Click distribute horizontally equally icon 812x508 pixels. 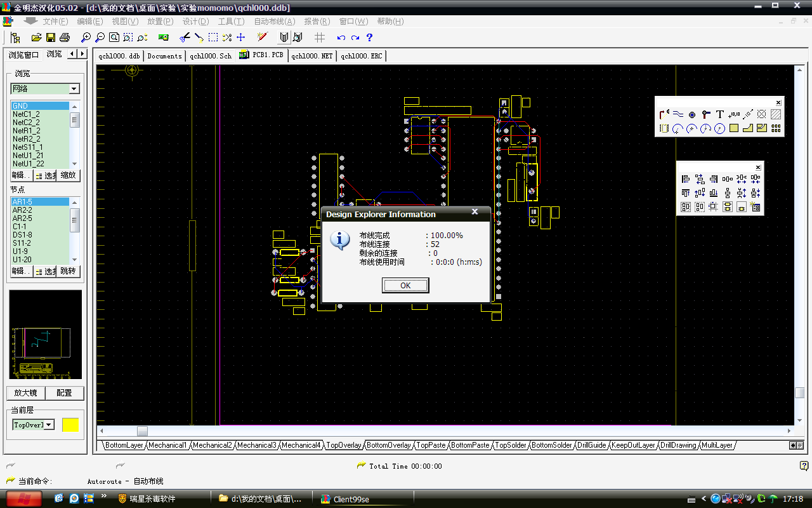pos(728,179)
